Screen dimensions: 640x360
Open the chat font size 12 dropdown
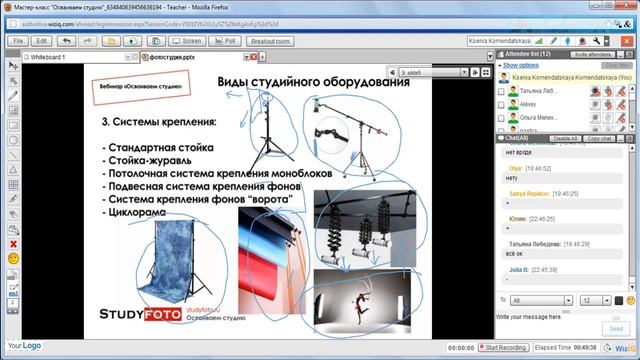point(607,300)
